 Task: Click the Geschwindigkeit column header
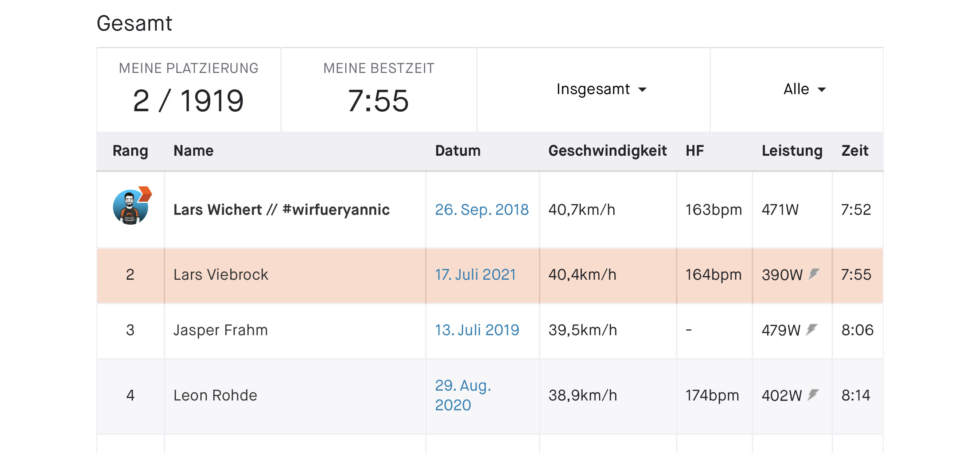tap(607, 151)
